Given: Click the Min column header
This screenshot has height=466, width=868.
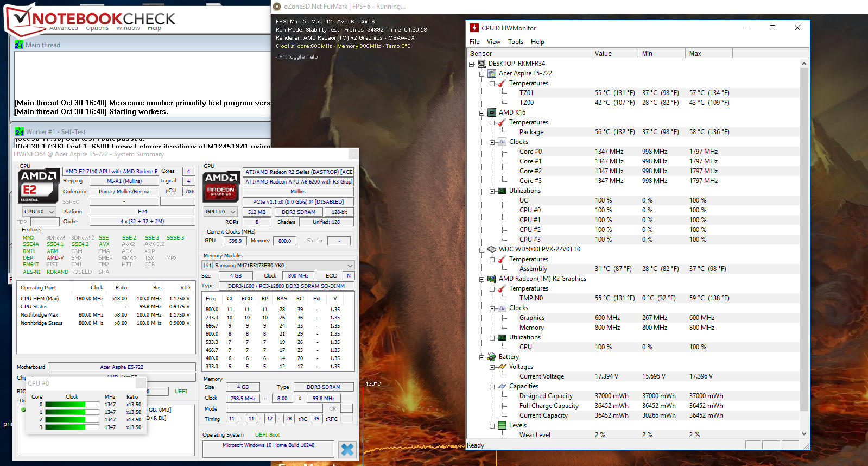Looking at the screenshot, I should point(662,53).
